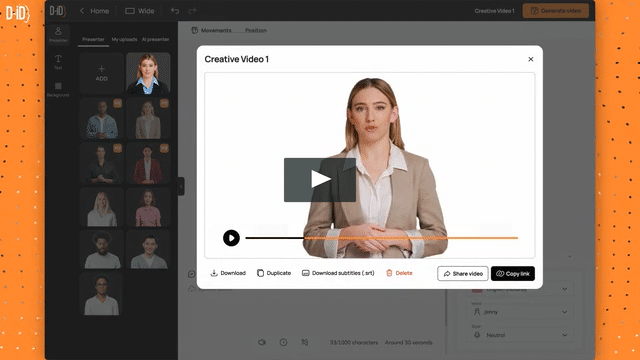Select the bearded curly-haired man presenter

[x=102, y=249]
